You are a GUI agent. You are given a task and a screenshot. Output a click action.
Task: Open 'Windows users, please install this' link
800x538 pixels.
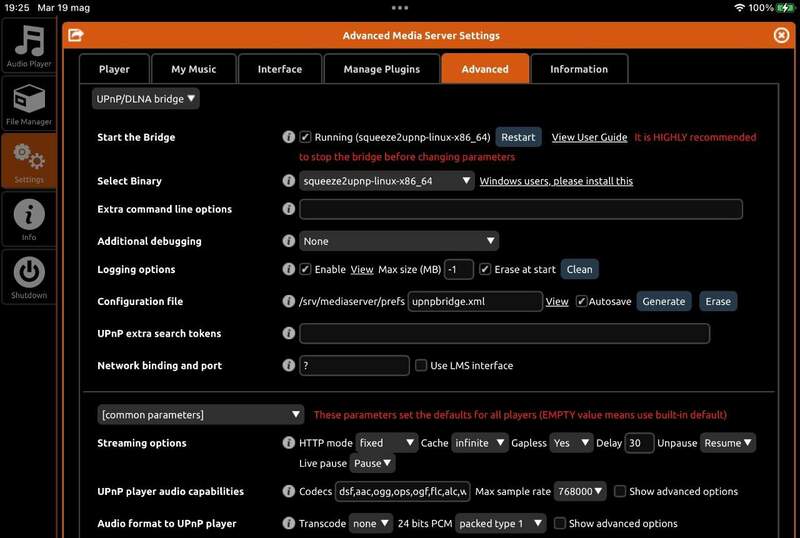pos(556,181)
